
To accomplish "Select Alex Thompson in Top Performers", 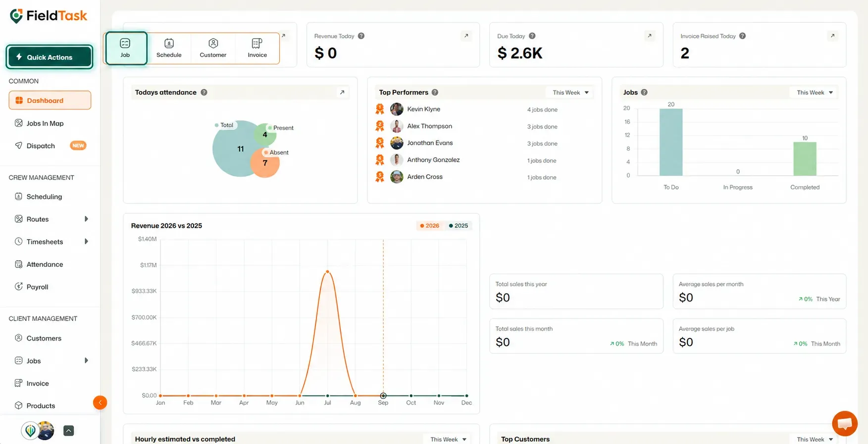I will pos(429,126).
